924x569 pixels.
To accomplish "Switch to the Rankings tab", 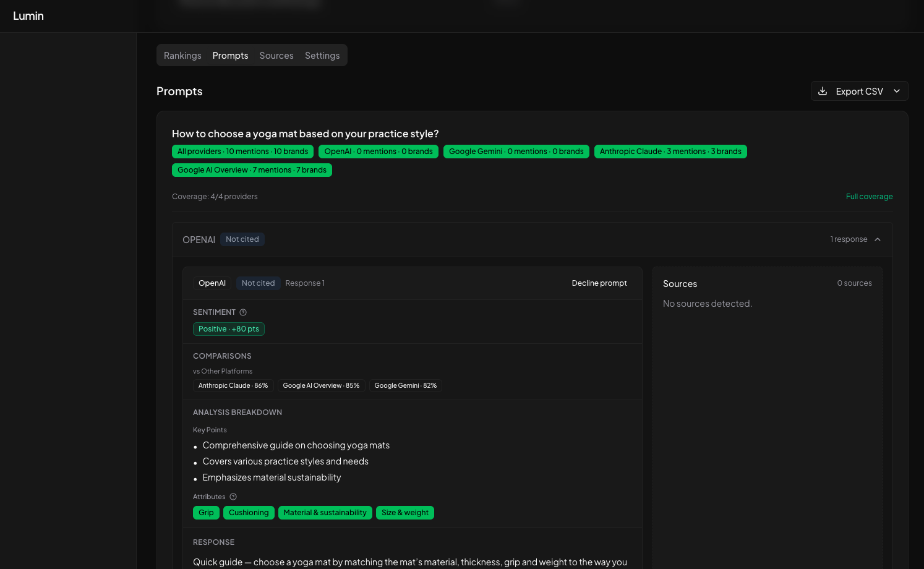I will 182,56.
